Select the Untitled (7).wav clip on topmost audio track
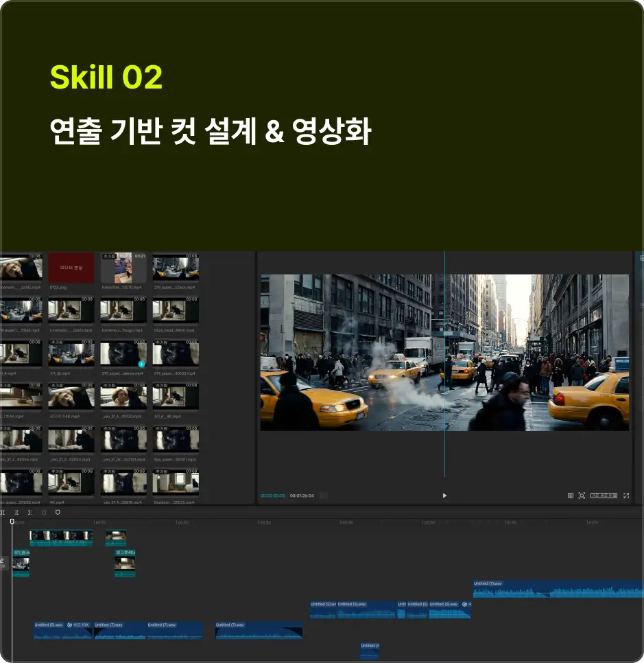Viewport: 644px width, 663px height. point(558,590)
